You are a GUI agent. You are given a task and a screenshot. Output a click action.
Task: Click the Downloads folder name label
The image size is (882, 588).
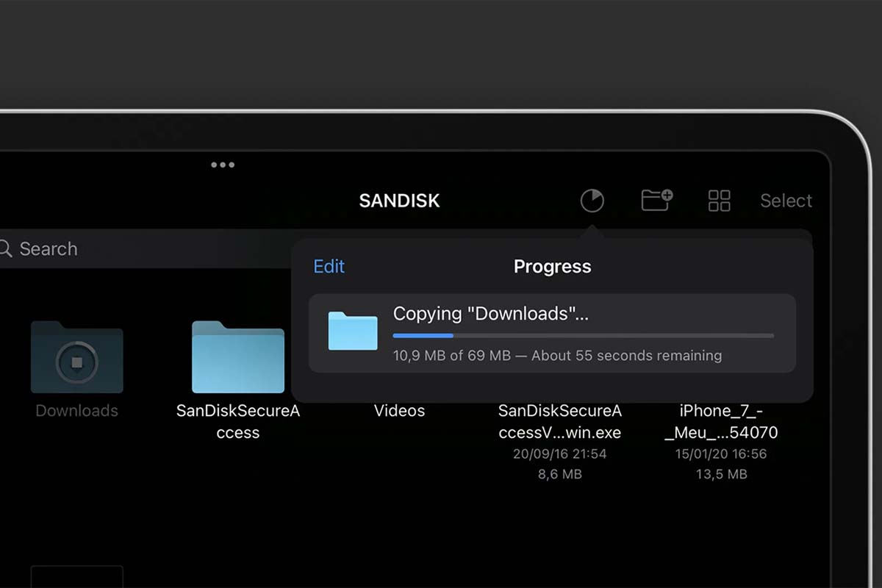pos(77,411)
